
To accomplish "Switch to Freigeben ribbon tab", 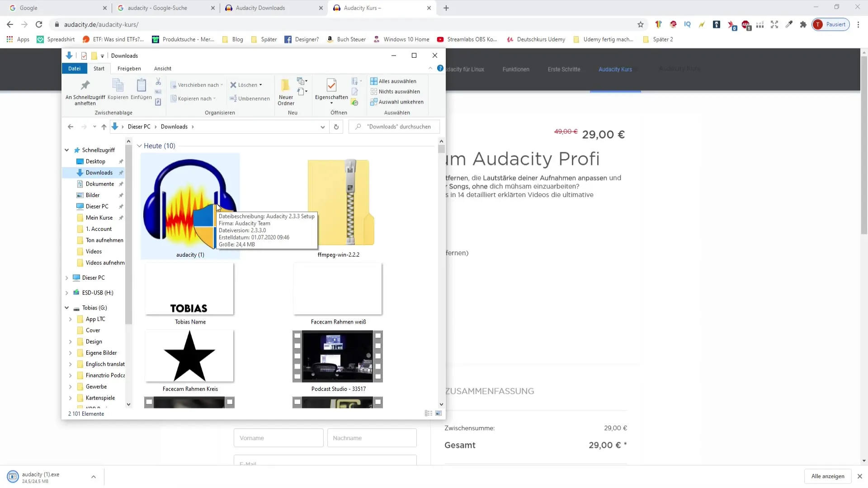I will click(129, 68).
